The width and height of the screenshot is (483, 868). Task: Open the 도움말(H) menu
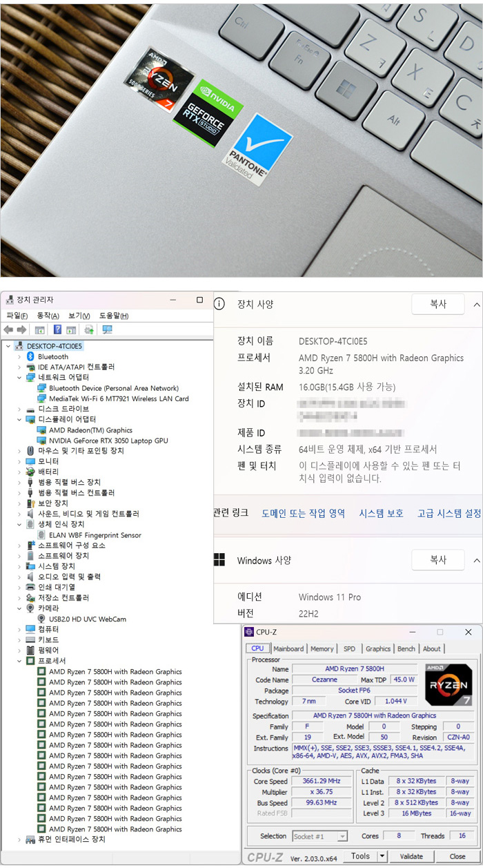[114, 316]
